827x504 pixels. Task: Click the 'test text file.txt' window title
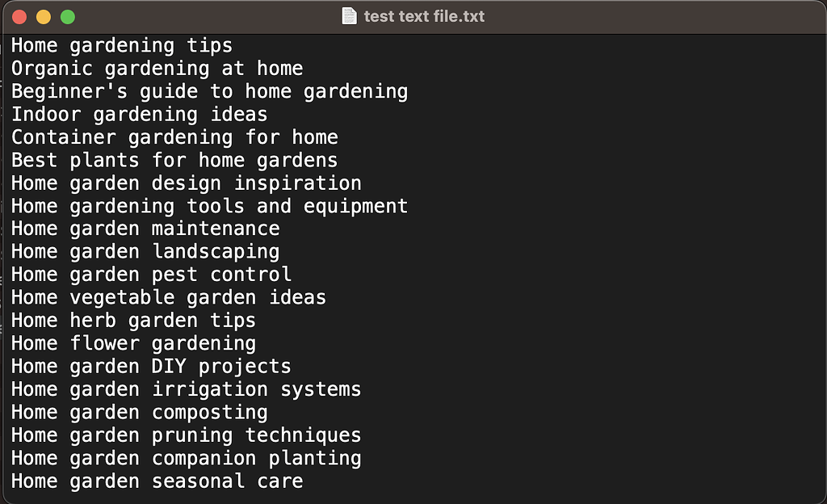point(424,16)
